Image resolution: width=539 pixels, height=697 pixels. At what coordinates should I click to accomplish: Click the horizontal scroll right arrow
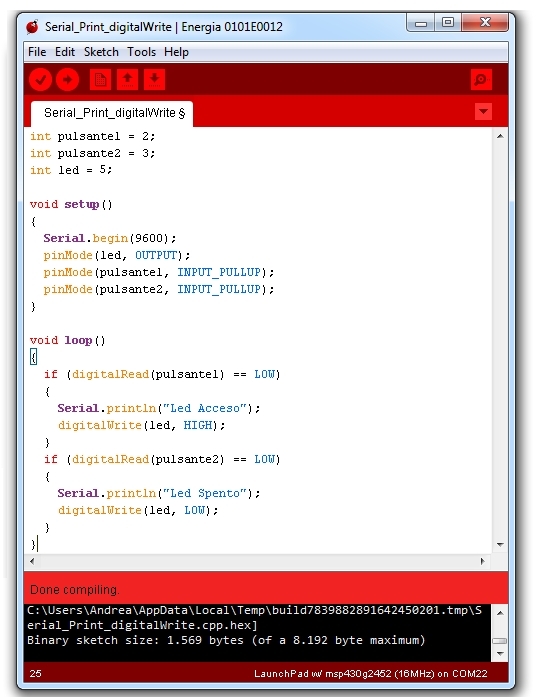click(483, 561)
